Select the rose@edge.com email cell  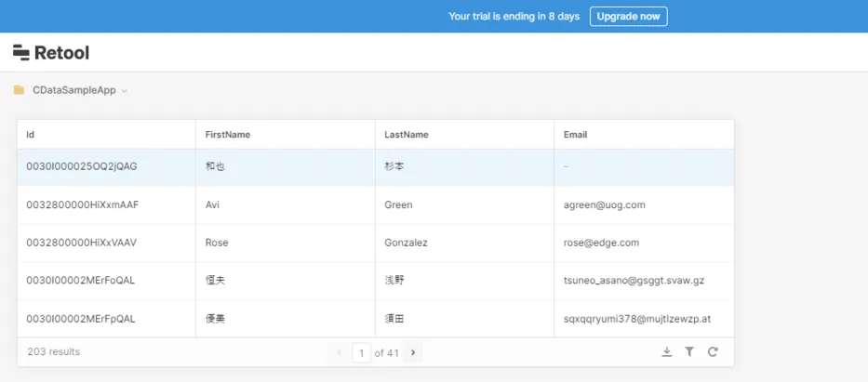click(601, 243)
